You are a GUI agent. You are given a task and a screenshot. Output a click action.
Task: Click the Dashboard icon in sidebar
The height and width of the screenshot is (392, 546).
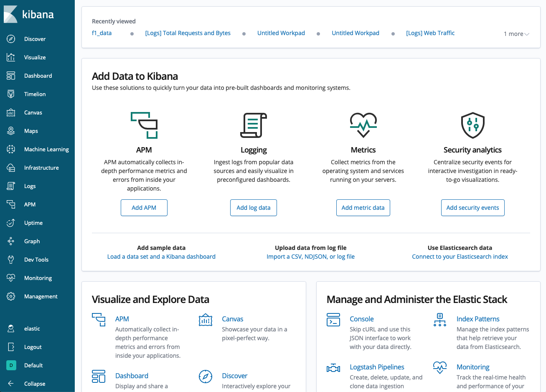point(11,76)
